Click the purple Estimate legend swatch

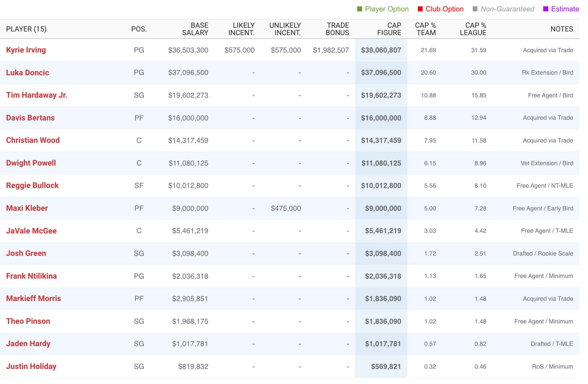[x=546, y=9]
